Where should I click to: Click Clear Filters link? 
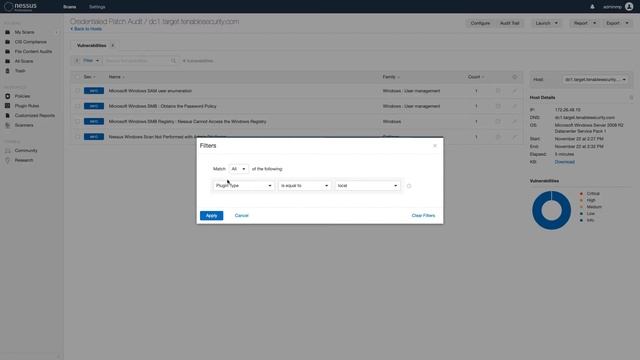pos(423,216)
